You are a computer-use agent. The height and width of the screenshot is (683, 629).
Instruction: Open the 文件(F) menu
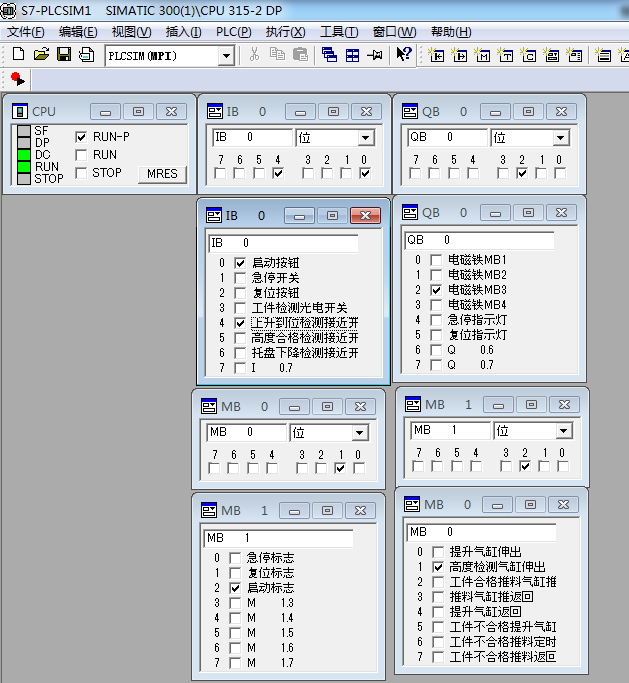coord(26,32)
